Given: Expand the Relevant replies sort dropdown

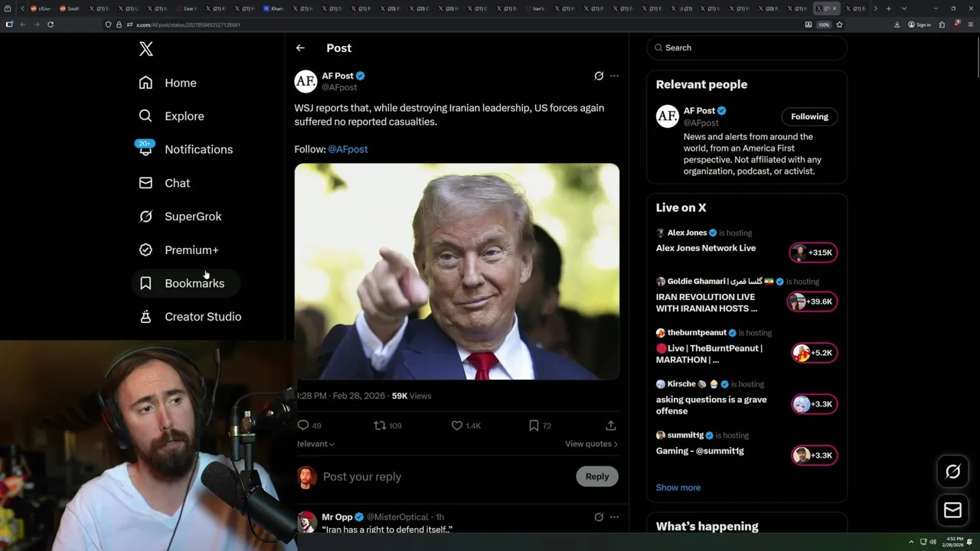Looking at the screenshot, I should [315, 444].
